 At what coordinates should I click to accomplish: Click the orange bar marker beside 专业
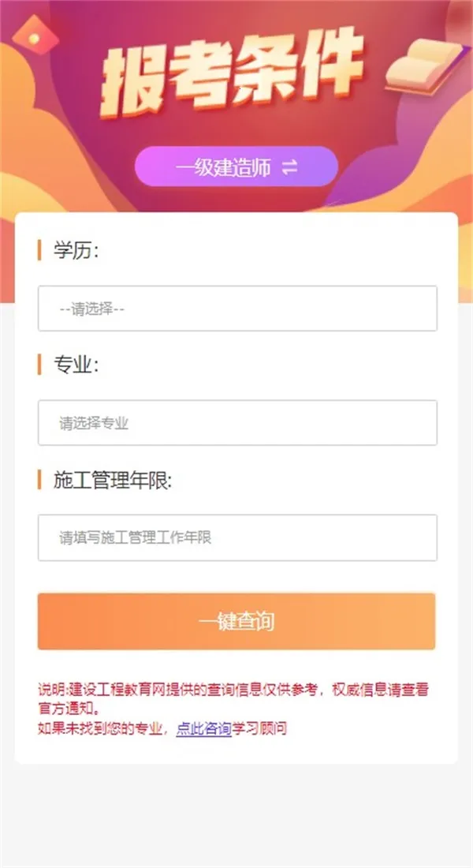(39, 365)
